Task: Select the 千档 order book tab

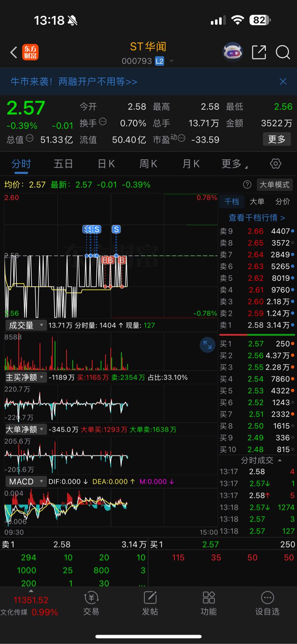Action: pyautogui.click(x=232, y=202)
